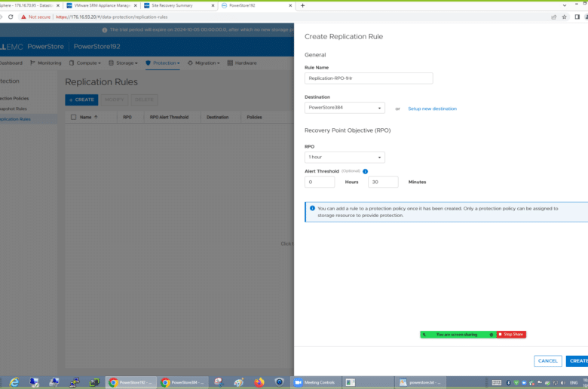Expand the Protection menu
The width and height of the screenshot is (588, 389).
[163, 63]
